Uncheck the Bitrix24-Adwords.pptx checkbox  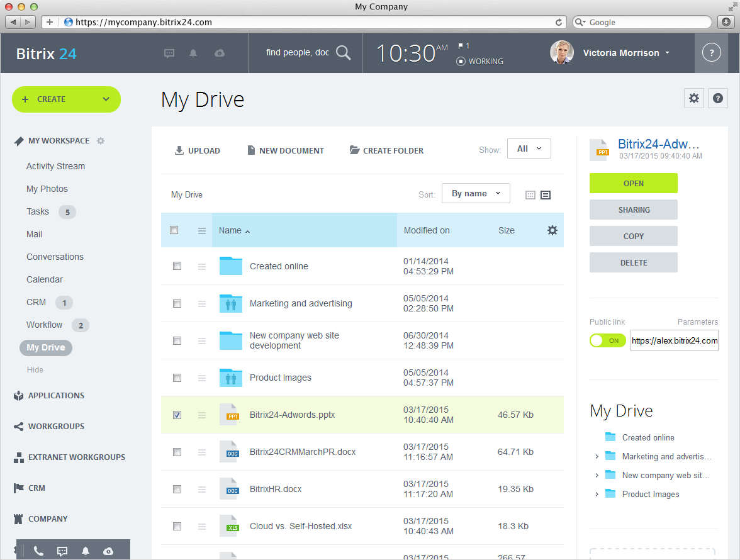pos(177,415)
